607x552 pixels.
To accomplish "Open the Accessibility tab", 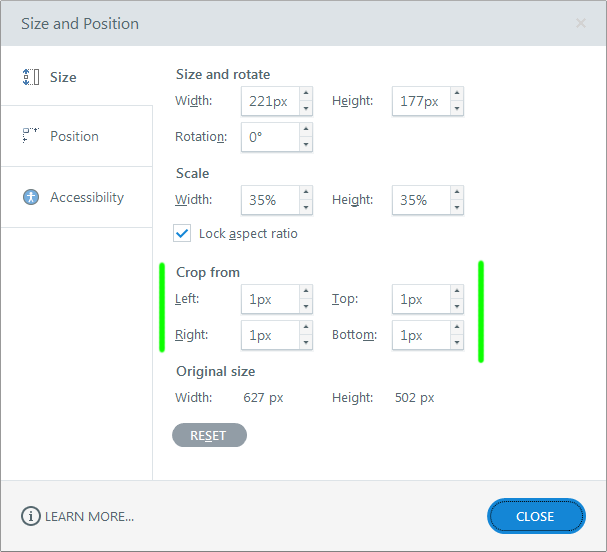I will coord(86,197).
